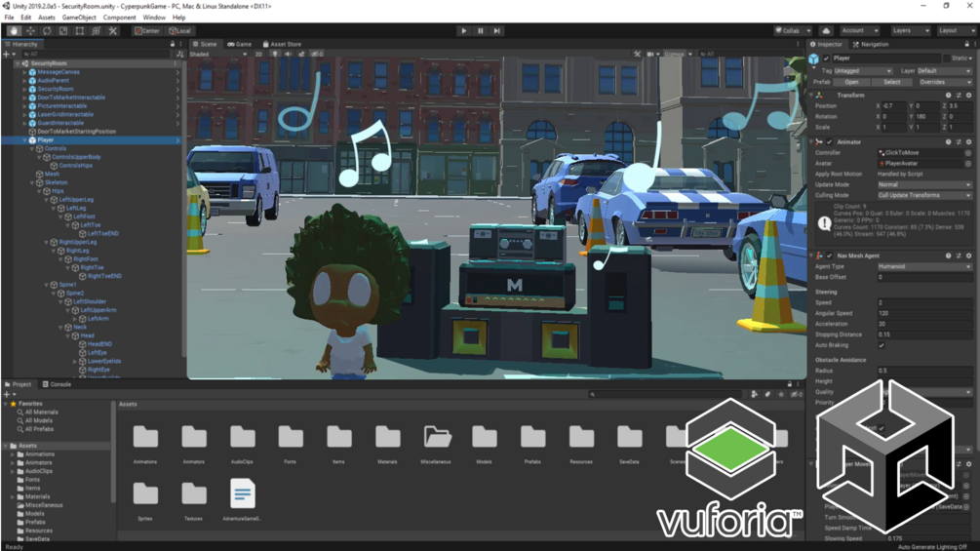
Task: Select the Scale tool
Action: point(63,30)
